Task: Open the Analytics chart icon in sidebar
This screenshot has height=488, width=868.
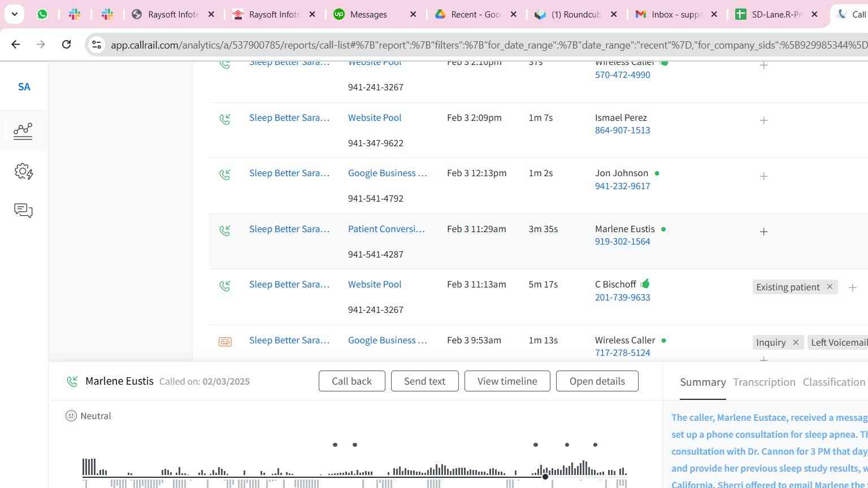Action: tap(23, 131)
